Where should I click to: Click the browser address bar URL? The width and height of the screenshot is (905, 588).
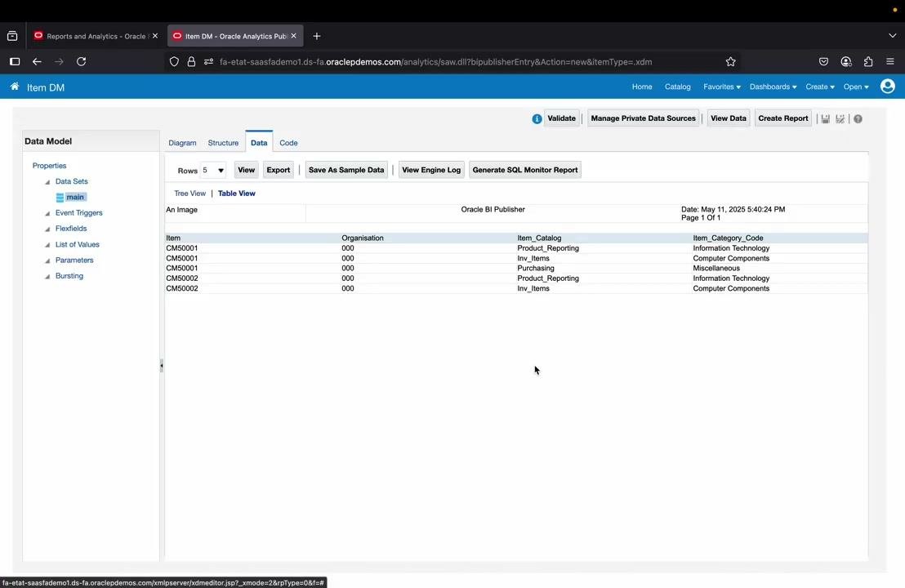436,62
